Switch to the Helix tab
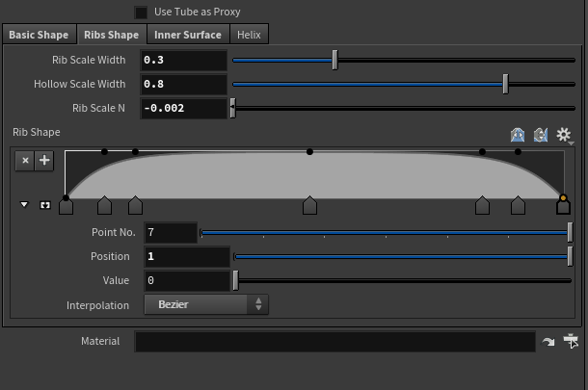The width and height of the screenshot is (588, 390). [249, 35]
